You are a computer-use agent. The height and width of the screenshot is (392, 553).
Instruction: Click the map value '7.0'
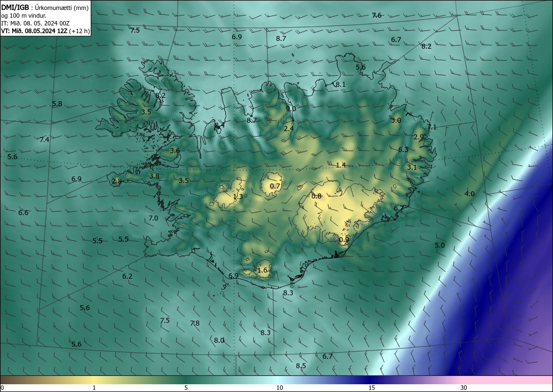(x=153, y=218)
